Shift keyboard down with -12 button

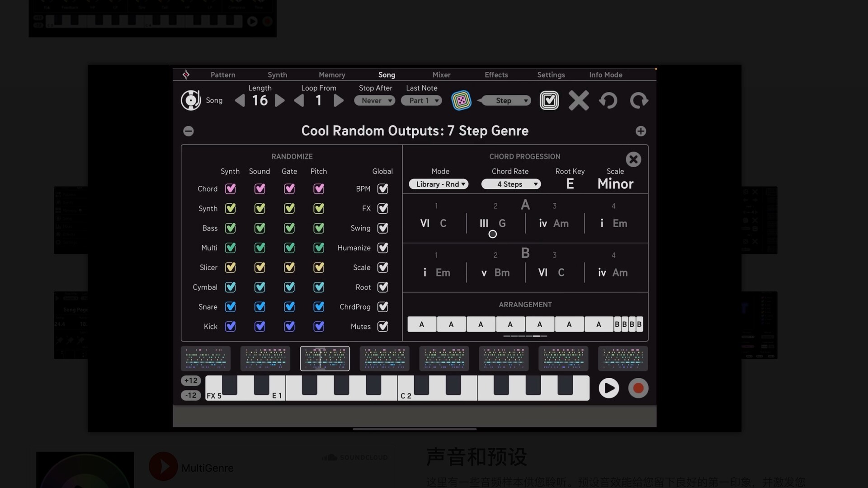(191, 395)
